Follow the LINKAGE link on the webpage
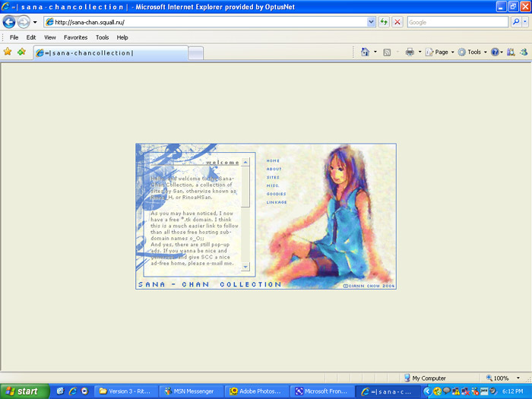 tap(277, 202)
